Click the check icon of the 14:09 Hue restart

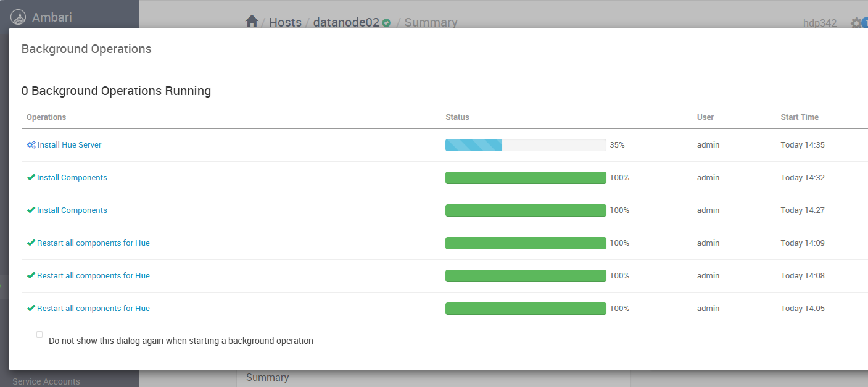pos(31,243)
